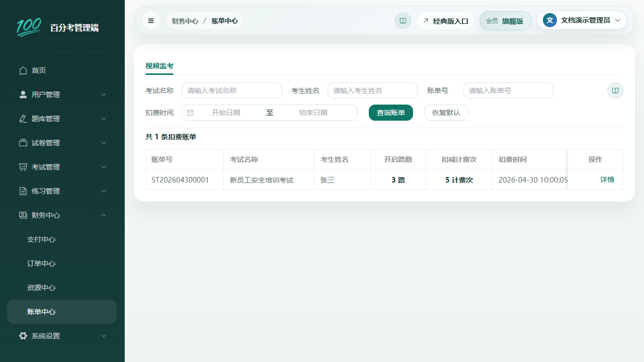Click the 用户管理 user icon
The height and width of the screenshot is (362, 644).
[23, 95]
